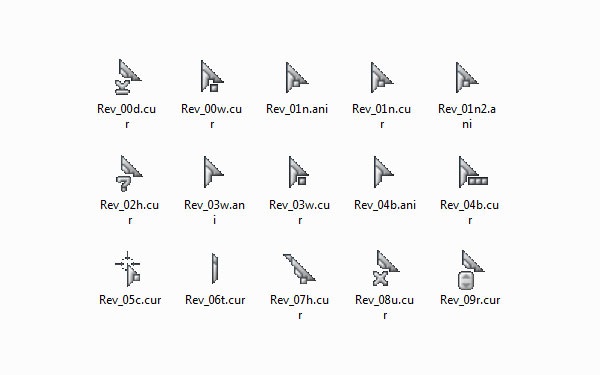Click the file name Rev_01n.cur
600x375 pixels.
[382, 116]
